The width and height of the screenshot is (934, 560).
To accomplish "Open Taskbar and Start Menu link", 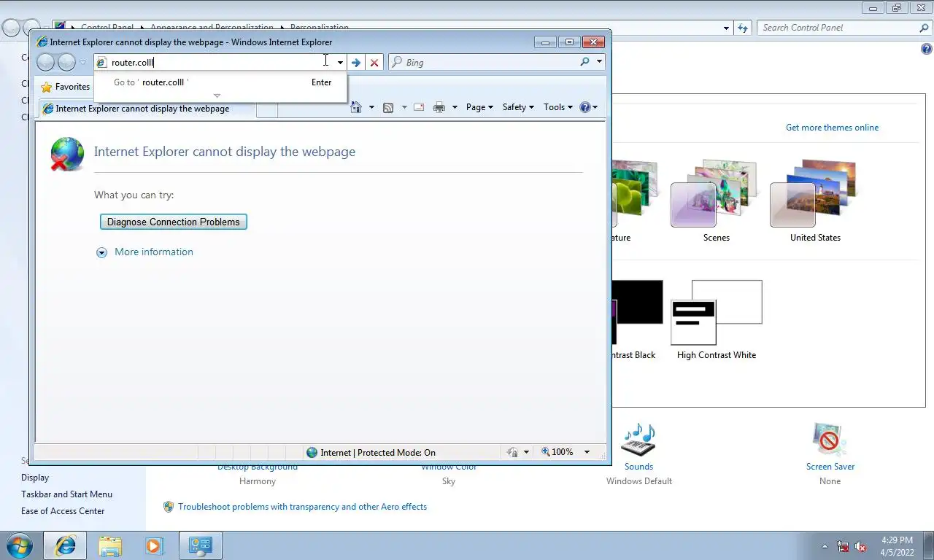I will pyautogui.click(x=66, y=494).
